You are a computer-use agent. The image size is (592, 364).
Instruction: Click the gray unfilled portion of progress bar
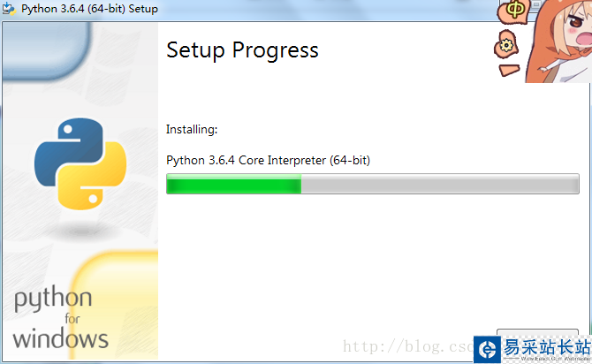click(x=440, y=185)
